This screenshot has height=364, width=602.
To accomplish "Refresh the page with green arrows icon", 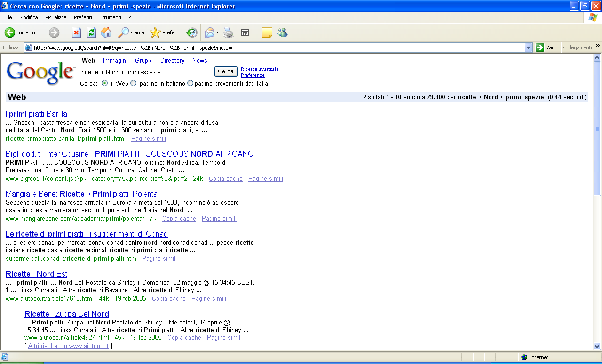I will [x=91, y=32].
